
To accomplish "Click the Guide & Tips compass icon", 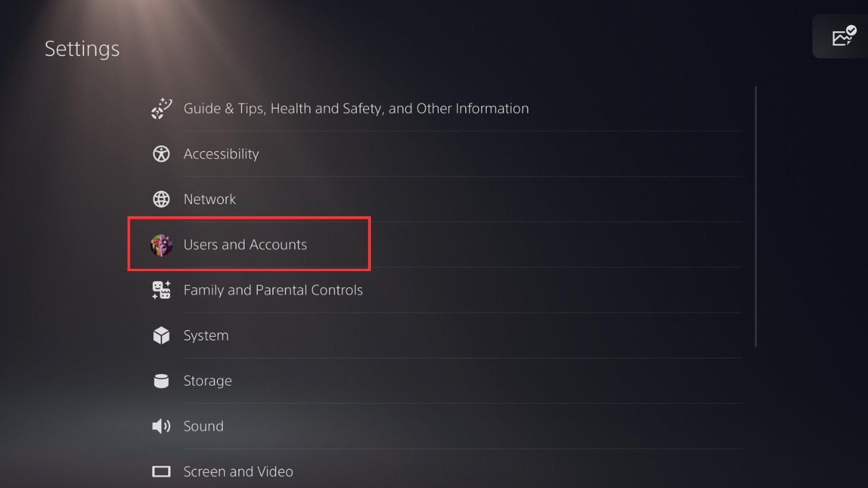I will click(x=161, y=108).
